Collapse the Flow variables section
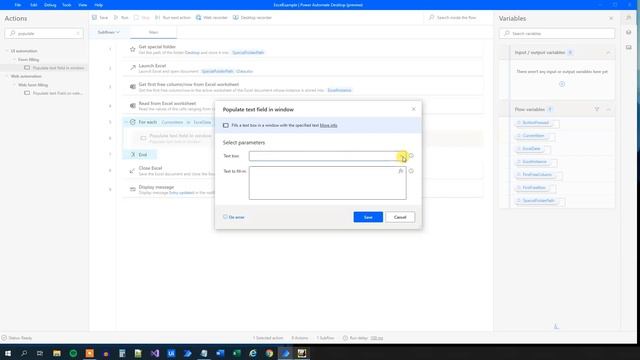Viewport: 640px width, 360px height. 608,109
